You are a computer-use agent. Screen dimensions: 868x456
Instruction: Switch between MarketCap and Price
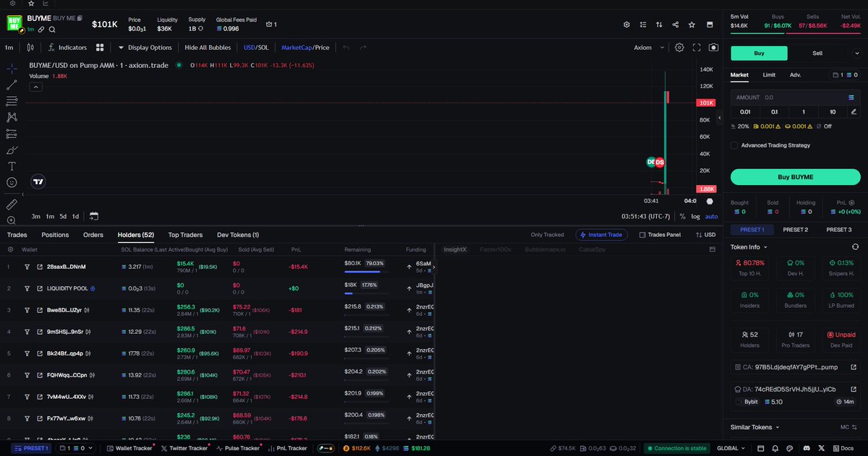coord(305,48)
